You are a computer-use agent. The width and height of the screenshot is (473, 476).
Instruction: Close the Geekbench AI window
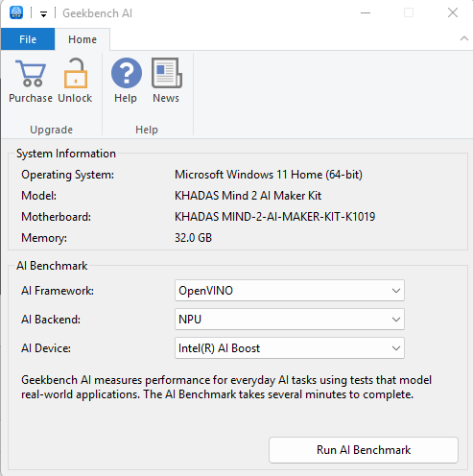pos(453,12)
